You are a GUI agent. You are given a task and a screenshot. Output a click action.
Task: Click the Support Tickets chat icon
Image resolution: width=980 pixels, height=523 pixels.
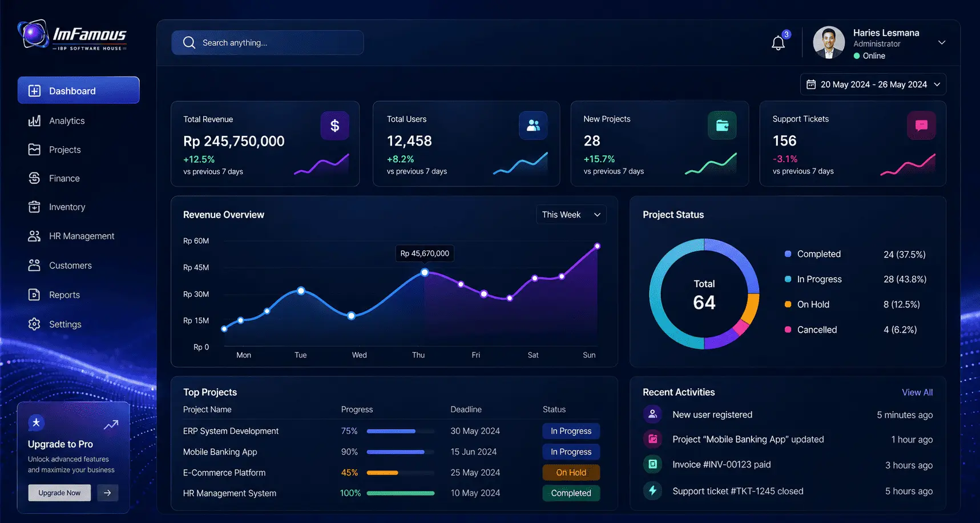(921, 126)
